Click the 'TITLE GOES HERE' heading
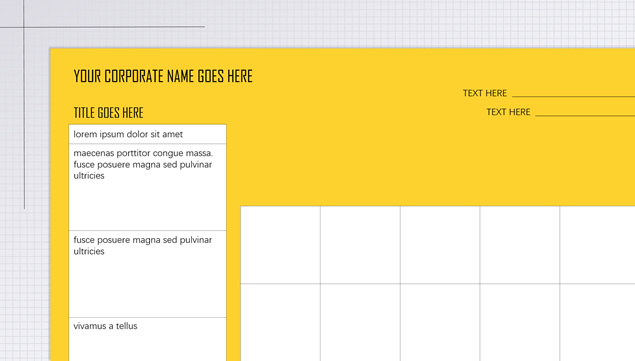The height and width of the screenshot is (361, 635). tap(109, 113)
